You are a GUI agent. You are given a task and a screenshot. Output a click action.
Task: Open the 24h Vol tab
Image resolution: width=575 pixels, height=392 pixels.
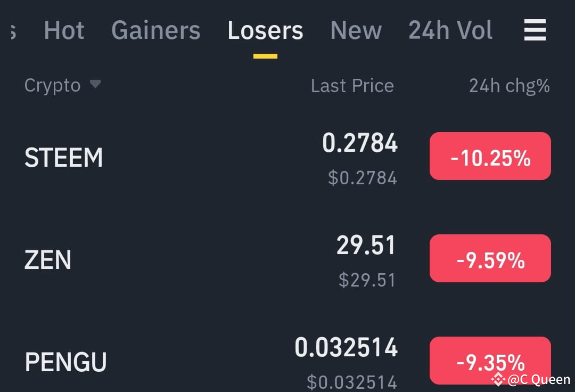click(x=450, y=30)
